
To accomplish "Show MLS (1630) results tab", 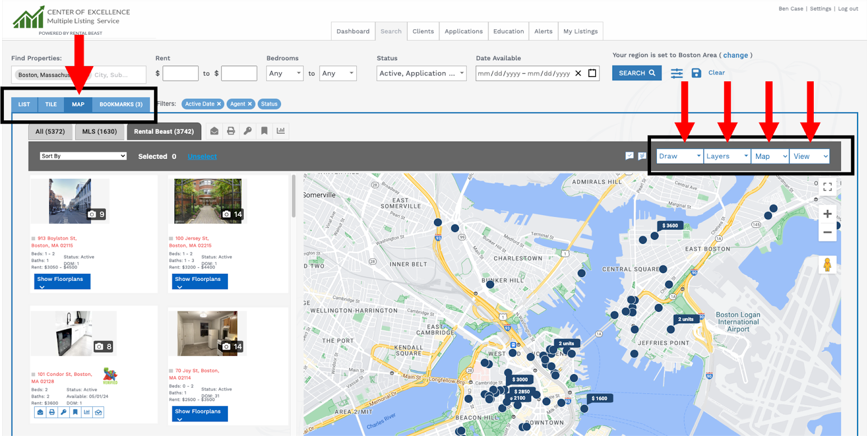I will coord(99,131).
